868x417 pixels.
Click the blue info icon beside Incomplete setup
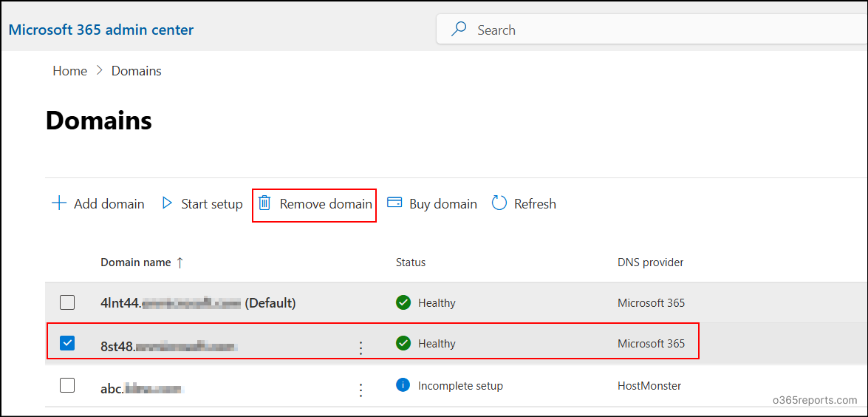[x=403, y=385]
